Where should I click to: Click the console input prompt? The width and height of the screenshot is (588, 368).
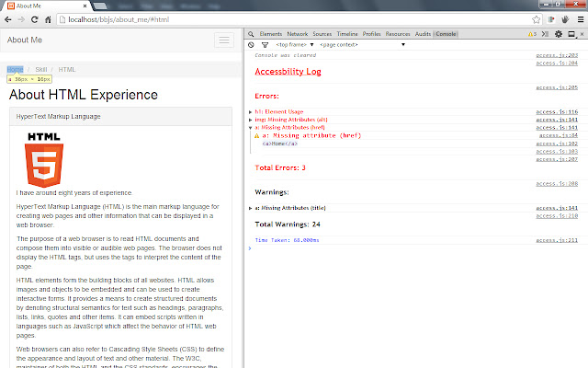416,248
